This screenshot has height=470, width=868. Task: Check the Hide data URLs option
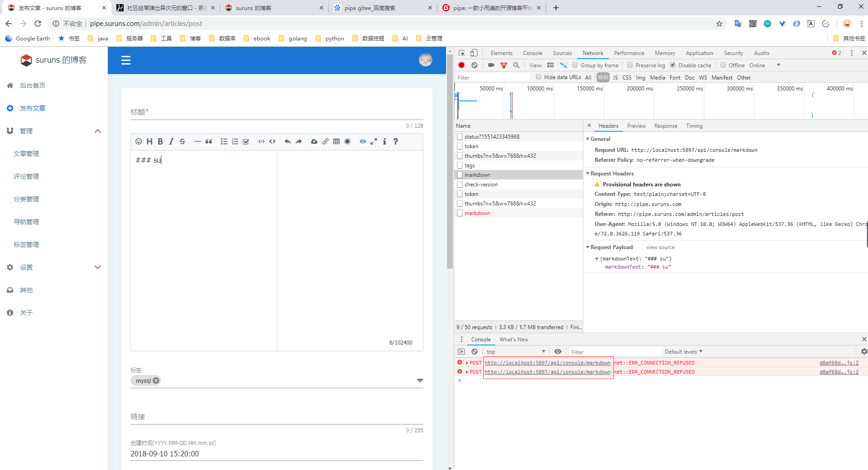539,77
